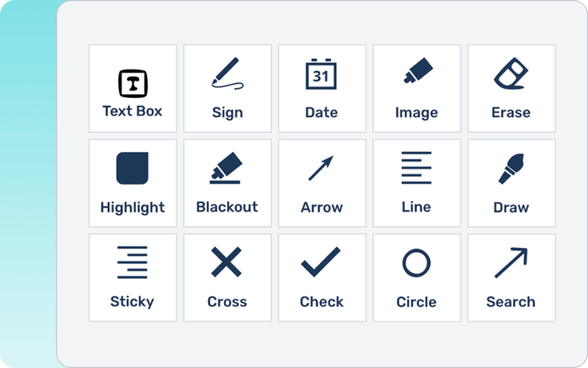The height and width of the screenshot is (368, 588).
Task: Choose the Date calendar icon
Action: click(x=321, y=74)
